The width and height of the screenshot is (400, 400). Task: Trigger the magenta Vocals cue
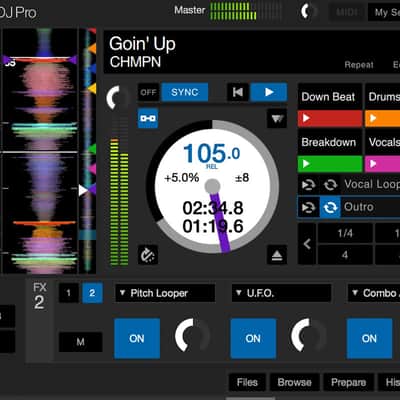point(383,164)
